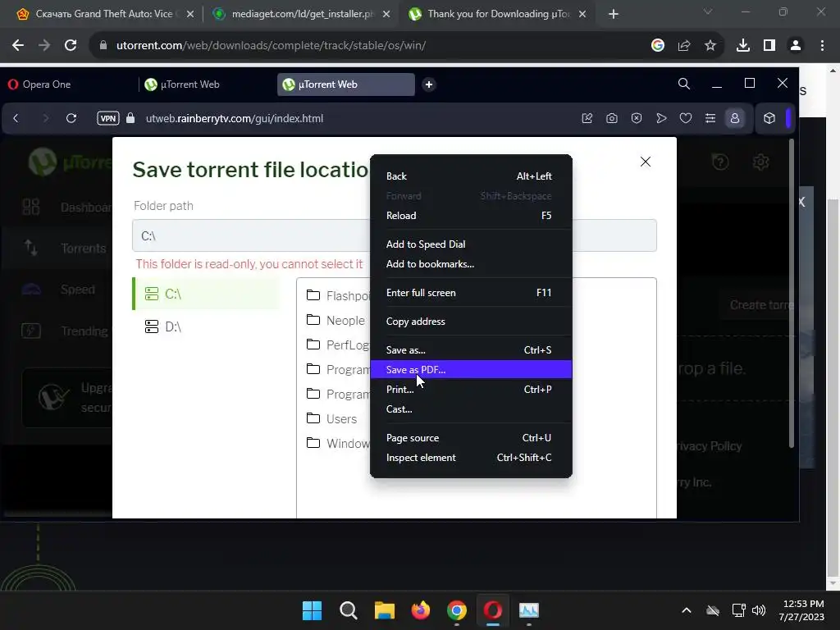This screenshot has width=840, height=630.
Task: Choose Cast... in the context menu
Action: (x=471, y=409)
